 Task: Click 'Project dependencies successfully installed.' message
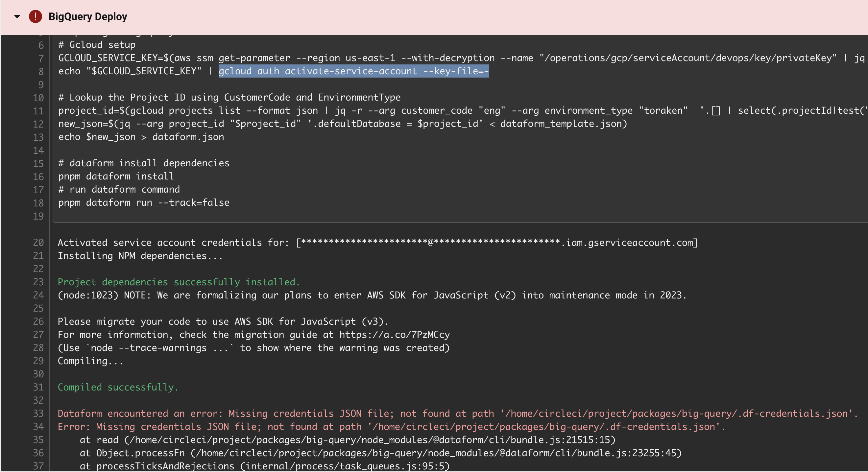[179, 282]
